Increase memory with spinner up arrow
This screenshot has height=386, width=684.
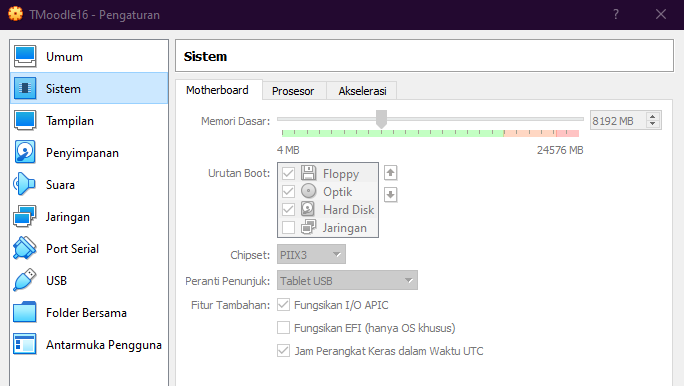click(653, 116)
